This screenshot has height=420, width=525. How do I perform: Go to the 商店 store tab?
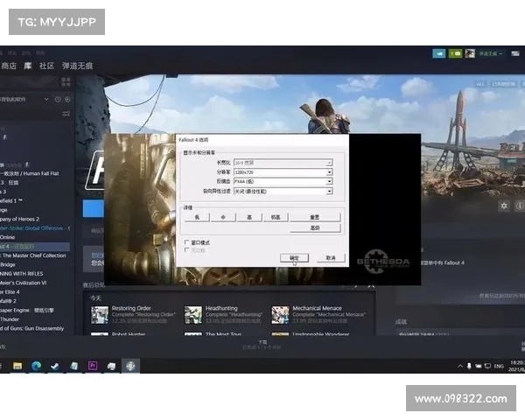coord(9,66)
